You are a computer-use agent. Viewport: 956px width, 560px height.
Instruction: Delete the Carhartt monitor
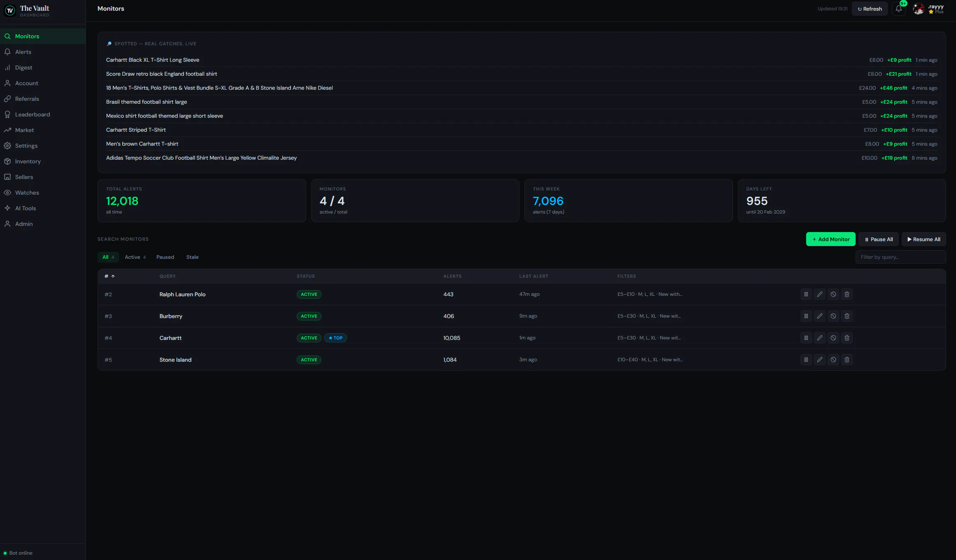(847, 338)
